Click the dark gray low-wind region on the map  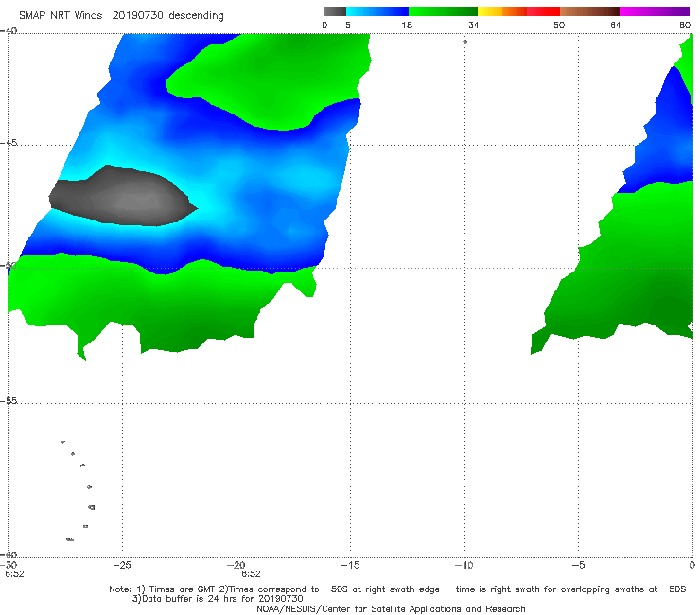121,197
